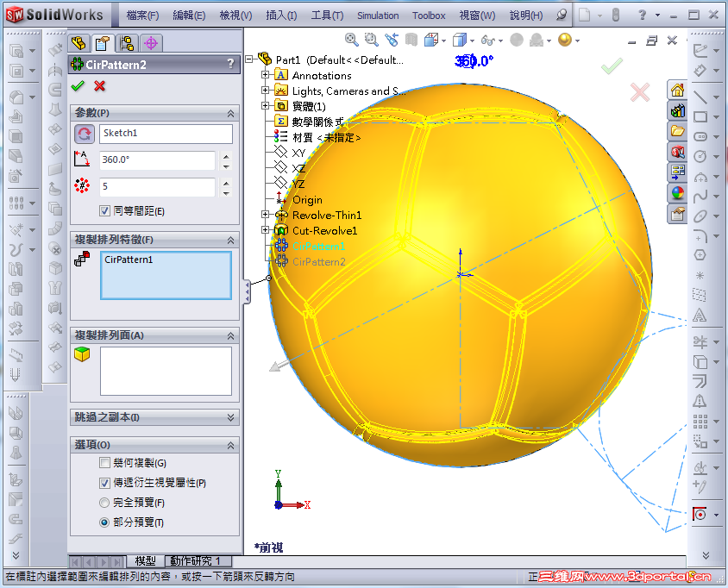The image size is (728, 588).
Task: Collapse the 複製排列面 section
Action: click(230, 335)
